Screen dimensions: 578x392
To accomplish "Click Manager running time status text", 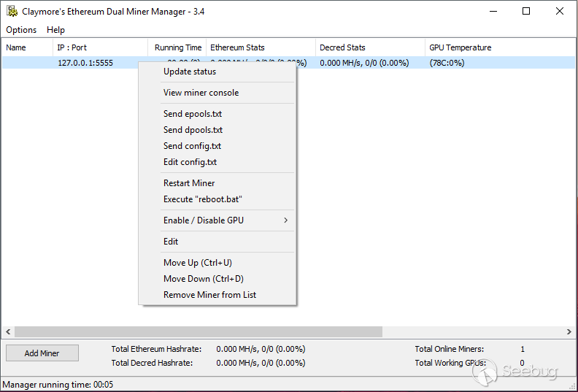I will 58,385.
